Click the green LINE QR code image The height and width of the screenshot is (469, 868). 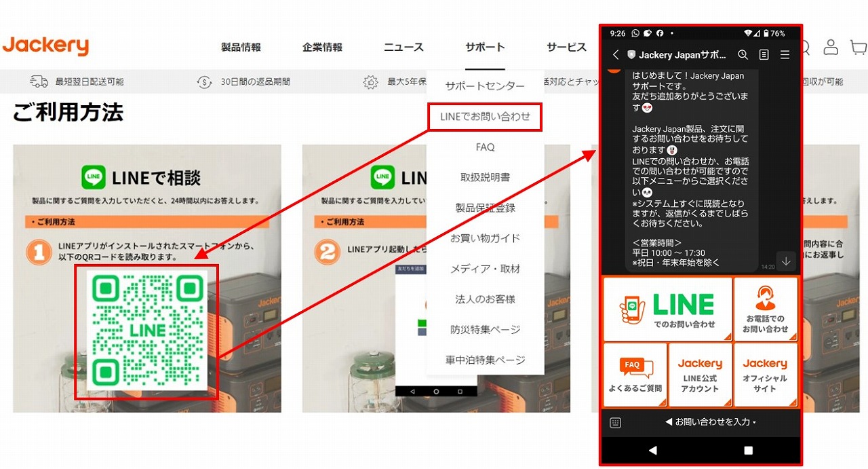149,331
